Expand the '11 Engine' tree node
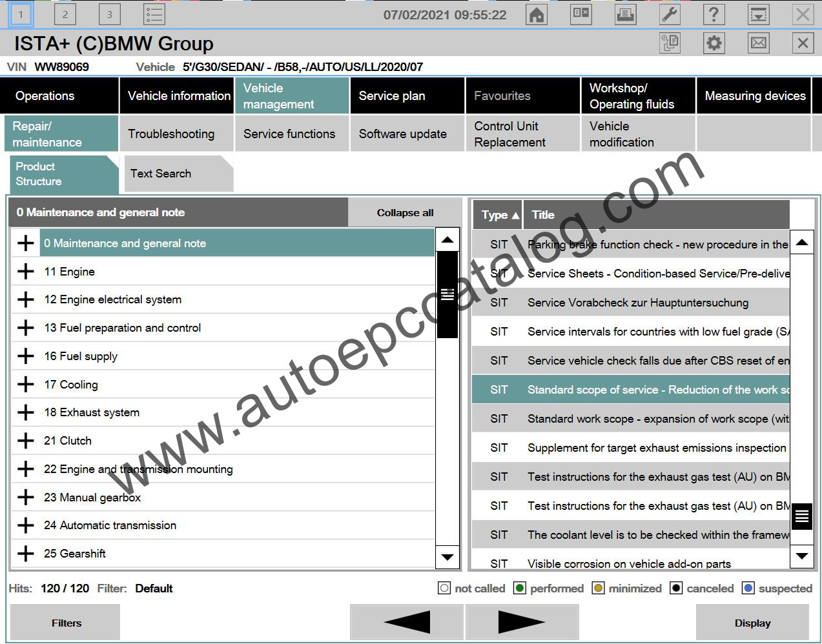Viewport: 822px width, 644px height. (x=26, y=272)
